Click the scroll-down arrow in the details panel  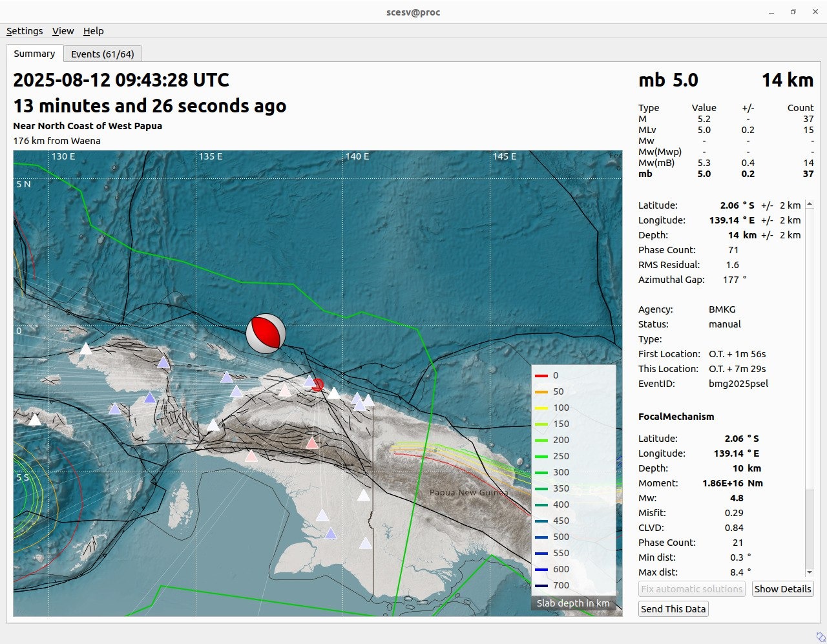[810, 572]
